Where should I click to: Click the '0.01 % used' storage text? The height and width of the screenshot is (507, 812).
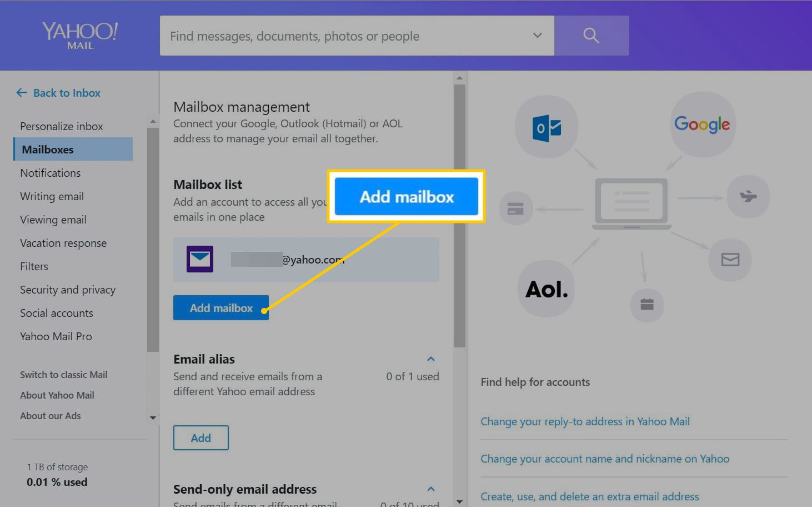click(x=57, y=482)
